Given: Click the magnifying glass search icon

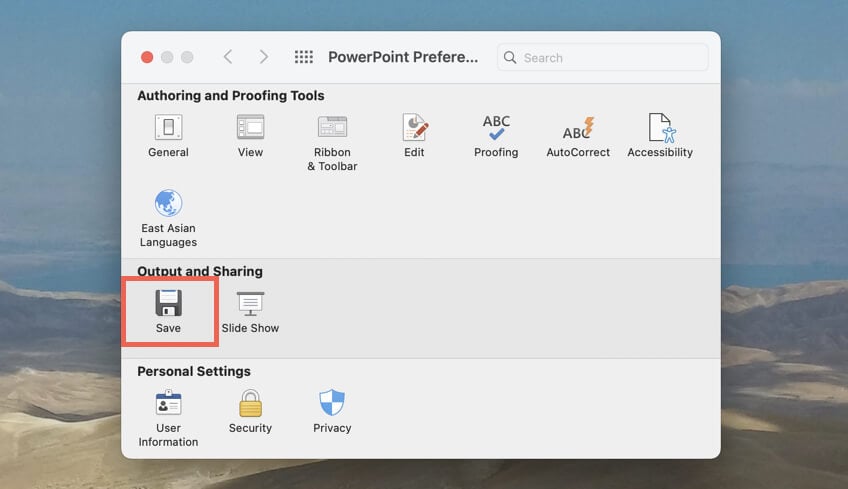Looking at the screenshot, I should [x=509, y=57].
